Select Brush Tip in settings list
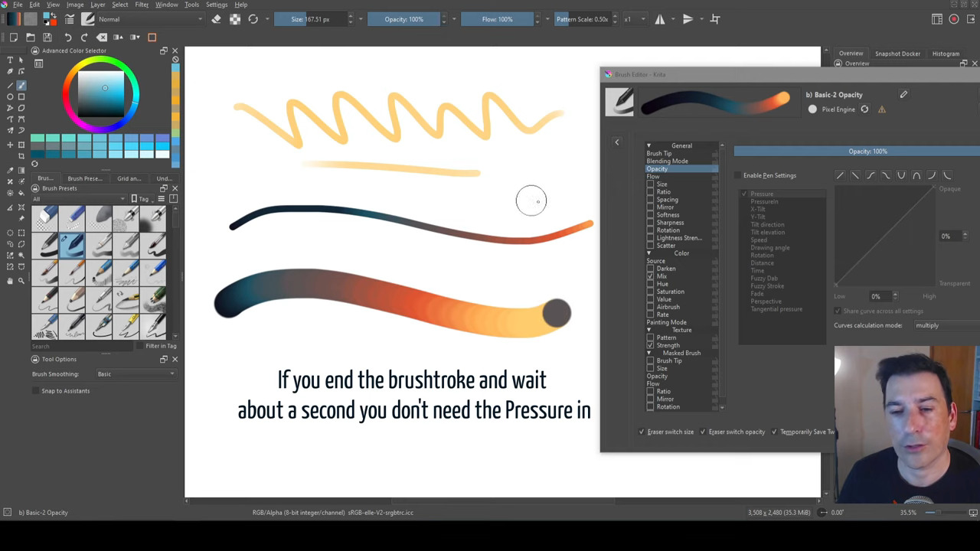Viewport: 980px width, 551px height. tap(658, 153)
